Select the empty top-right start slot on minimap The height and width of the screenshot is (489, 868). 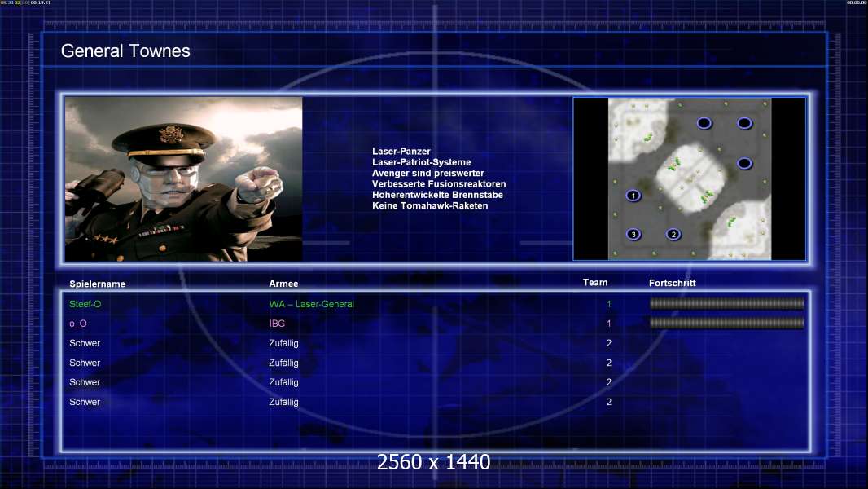pos(744,123)
